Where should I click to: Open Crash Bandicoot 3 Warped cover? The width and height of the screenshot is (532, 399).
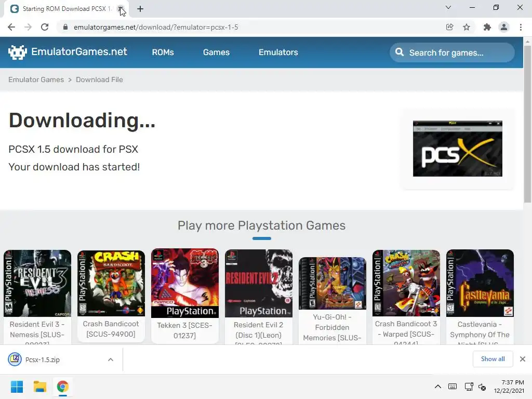click(x=406, y=283)
